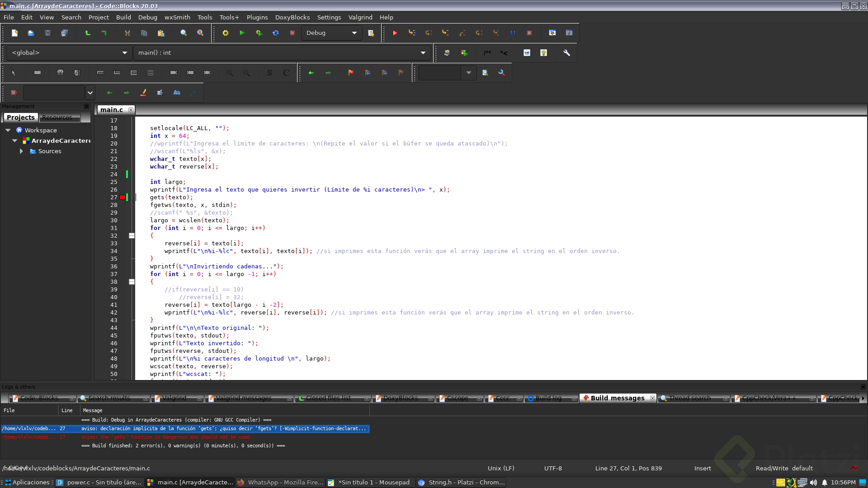Viewport: 868px width, 488px height.
Task: Start debugger with red play arrow
Action: 395,33
